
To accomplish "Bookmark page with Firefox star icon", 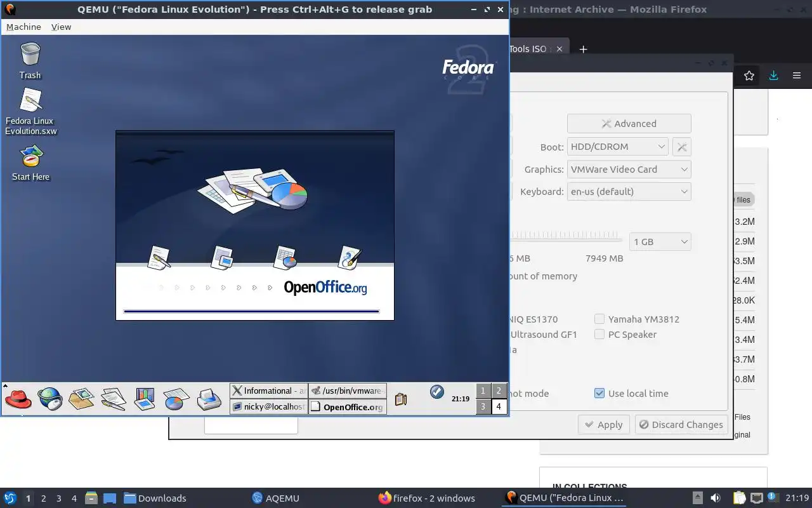I will [x=749, y=76].
